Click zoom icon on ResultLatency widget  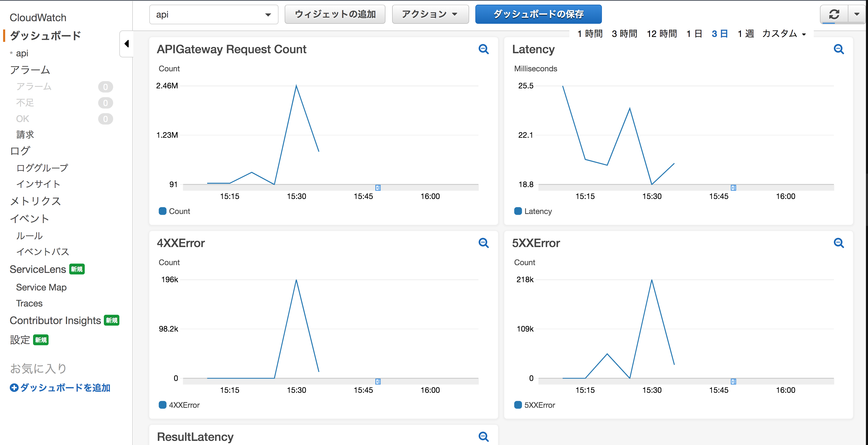(484, 436)
